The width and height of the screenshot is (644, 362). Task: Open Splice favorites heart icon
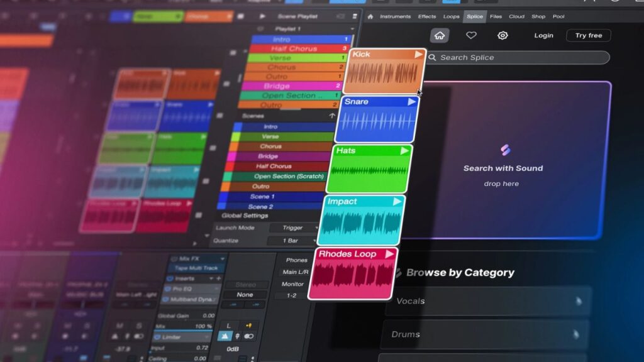coord(471,35)
